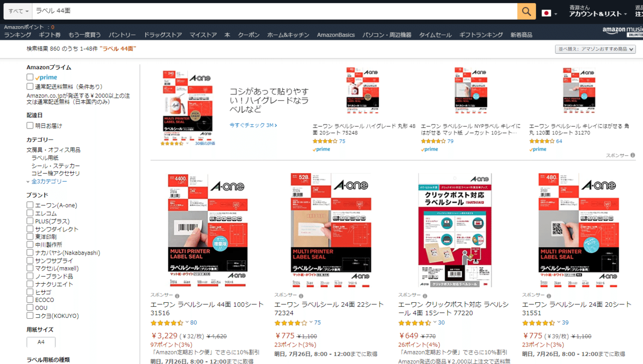Viewport: 643px width, 364px height.
Task: Click 今すぐチェック 3M link
Action: pos(253,125)
